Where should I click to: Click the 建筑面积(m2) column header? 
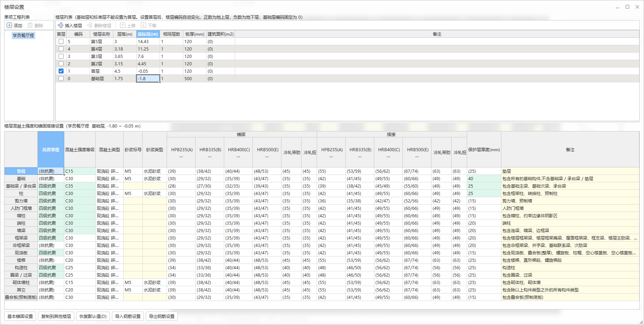point(221,34)
